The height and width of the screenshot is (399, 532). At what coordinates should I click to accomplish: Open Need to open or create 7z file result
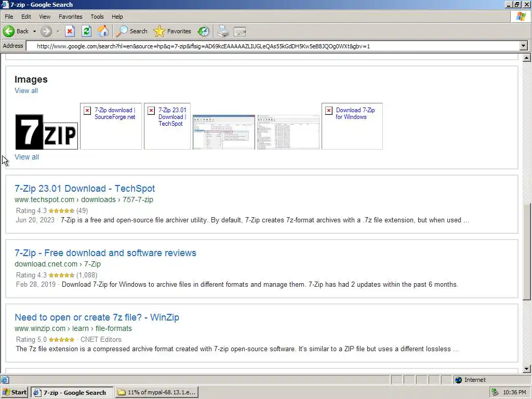pos(97,317)
